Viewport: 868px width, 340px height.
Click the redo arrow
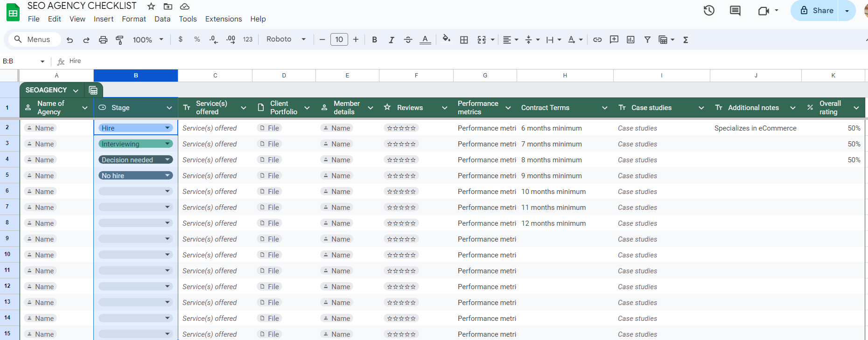(x=86, y=40)
